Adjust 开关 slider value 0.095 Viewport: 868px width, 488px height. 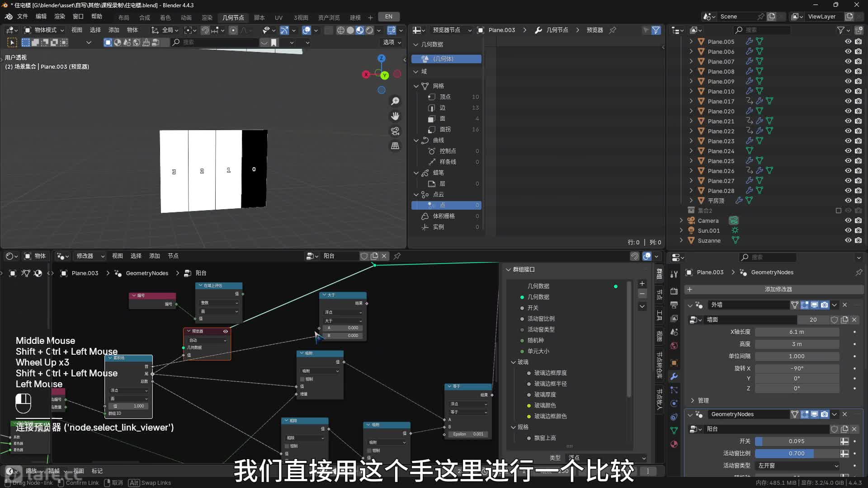point(797,441)
